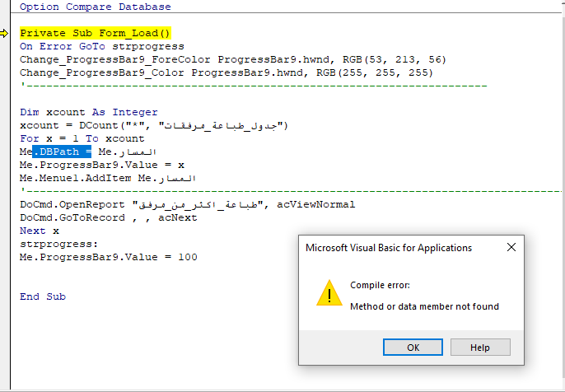Click the yellow execution arrow in the margin
This screenshot has height=392, width=565.
4,34
